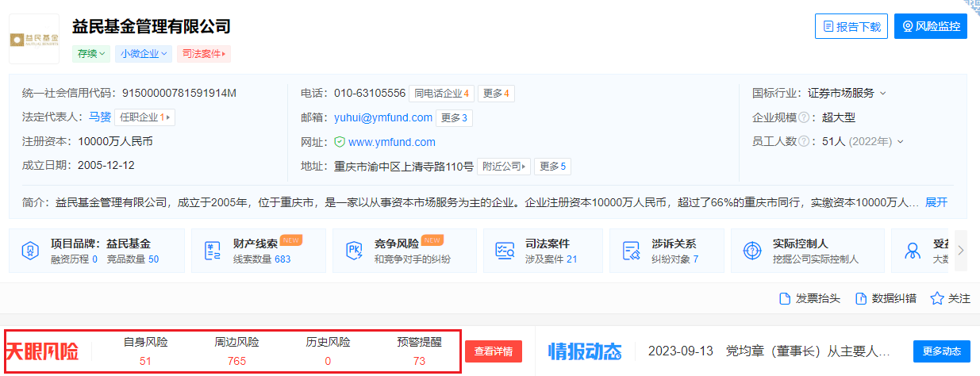Visit website www.ymfund.com
980x376 pixels.
(392, 142)
